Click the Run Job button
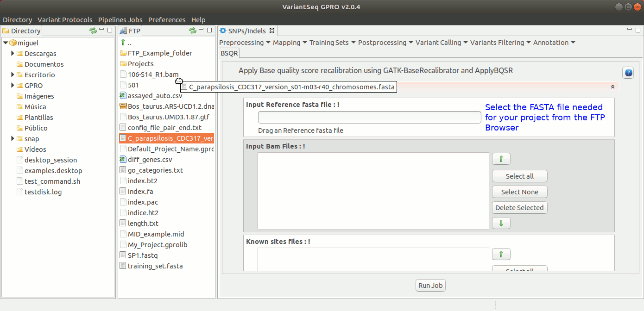The width and height of the screenshot is (644, 311). coord(430,286)
